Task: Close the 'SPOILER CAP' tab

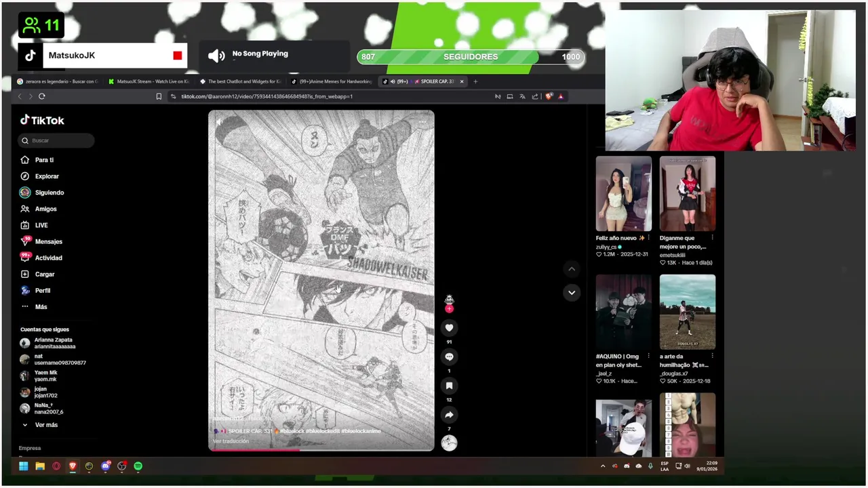Action: [462, 81]
